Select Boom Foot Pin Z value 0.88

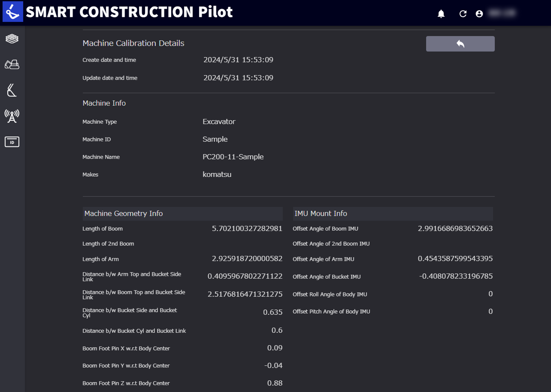pyautogui.click(x=275, y=383)
